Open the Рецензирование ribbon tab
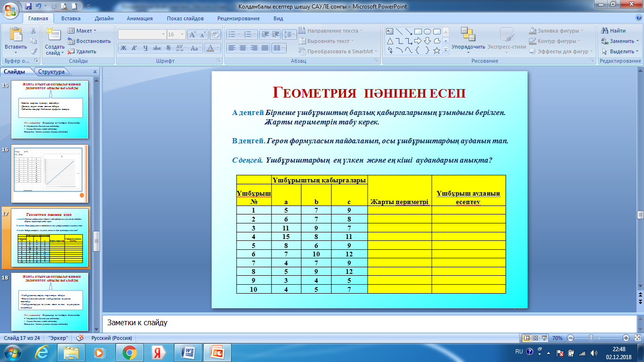The height and width of the screenshot is (362, 644). [239, 18]
